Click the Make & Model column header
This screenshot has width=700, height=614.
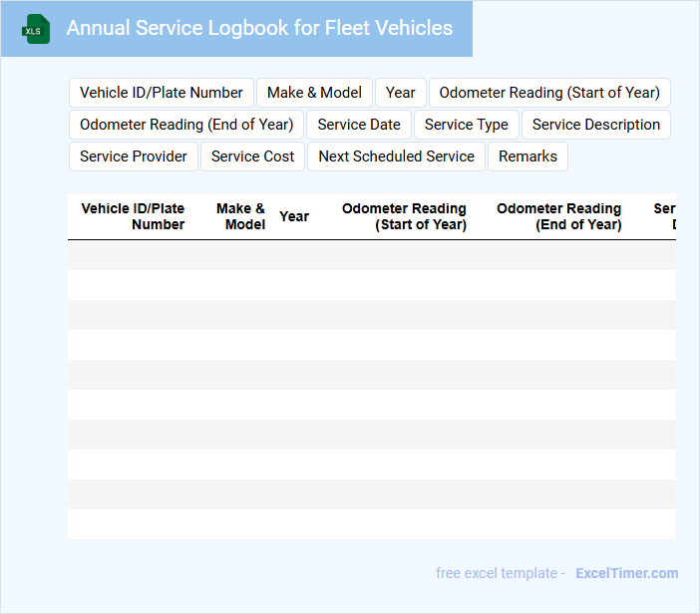pos(241,216)
